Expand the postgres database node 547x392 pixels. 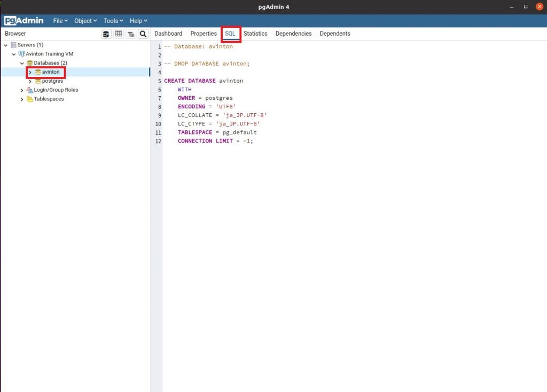coord(30,81)
